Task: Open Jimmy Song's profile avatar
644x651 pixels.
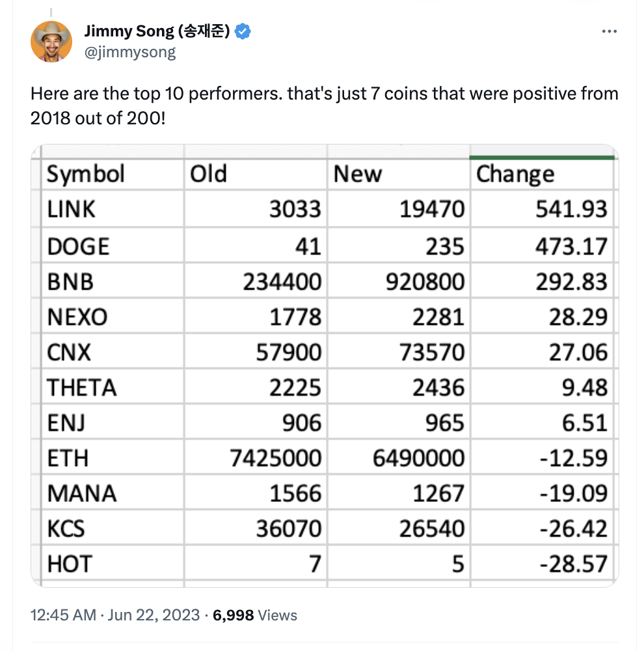Action: click(x=51, y=42)
